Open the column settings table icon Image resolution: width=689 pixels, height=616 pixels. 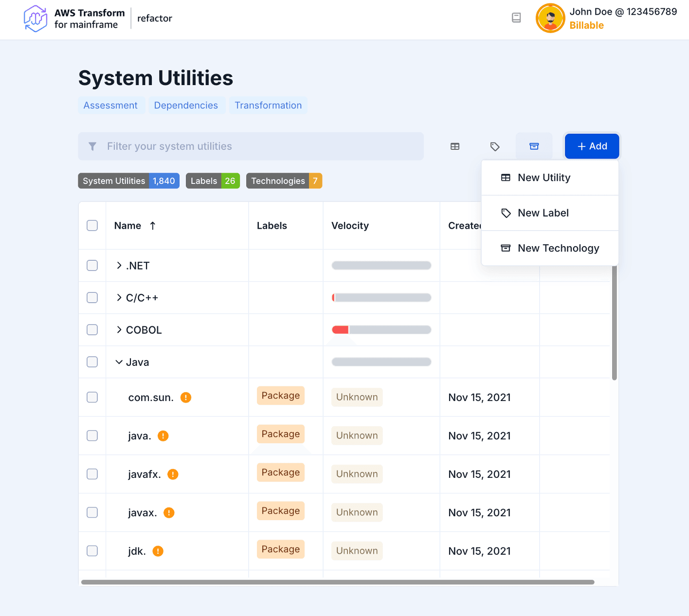[454, 146]
